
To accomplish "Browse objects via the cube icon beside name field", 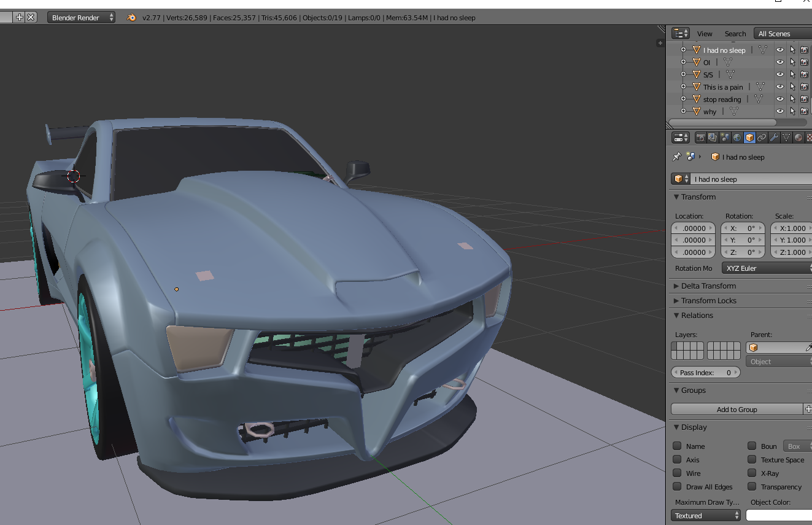I will point(680,179).
